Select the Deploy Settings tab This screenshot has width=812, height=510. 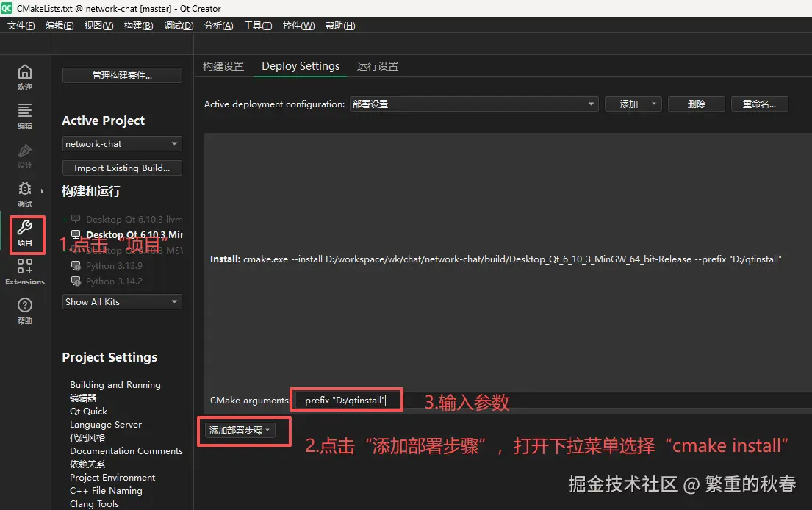[x=301, y=66]
